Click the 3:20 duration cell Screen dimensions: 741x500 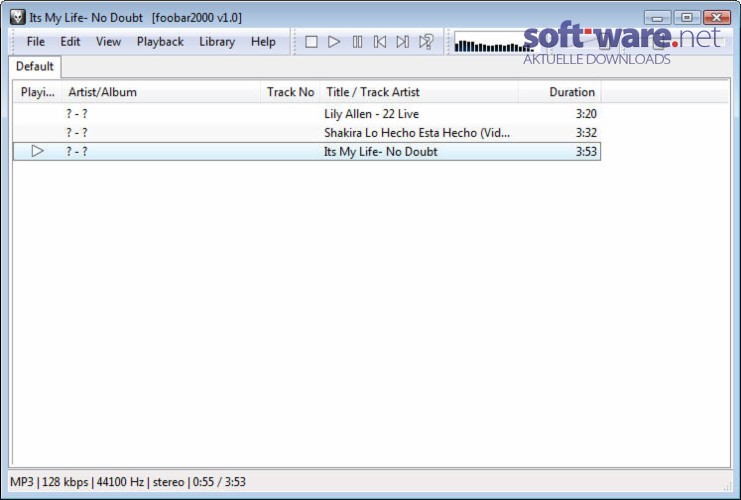(586, 114)
